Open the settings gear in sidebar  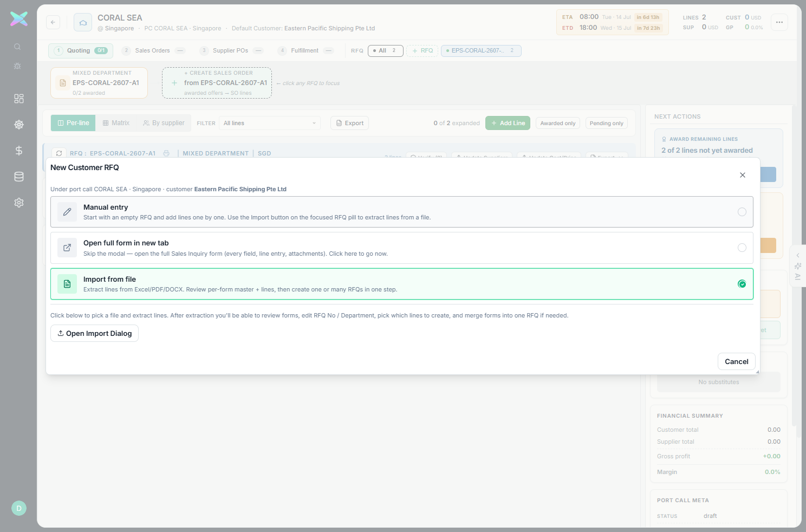[x=19, y=203]
